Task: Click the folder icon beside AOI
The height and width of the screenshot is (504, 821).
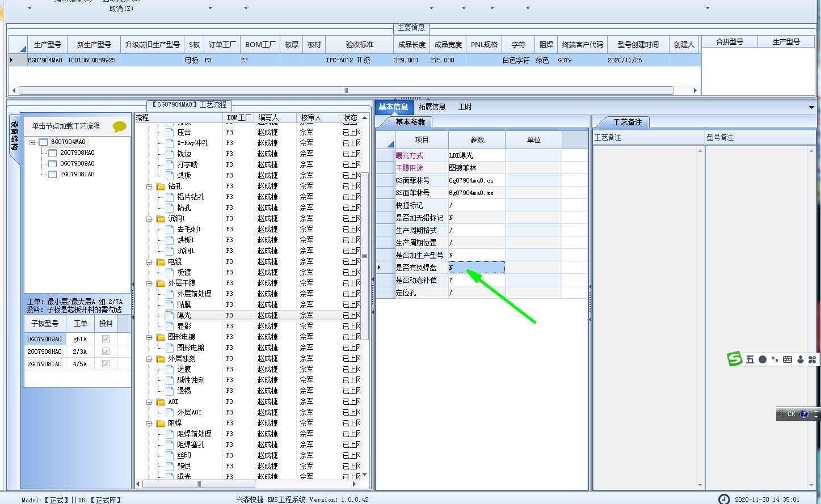Action: point(161,402)
